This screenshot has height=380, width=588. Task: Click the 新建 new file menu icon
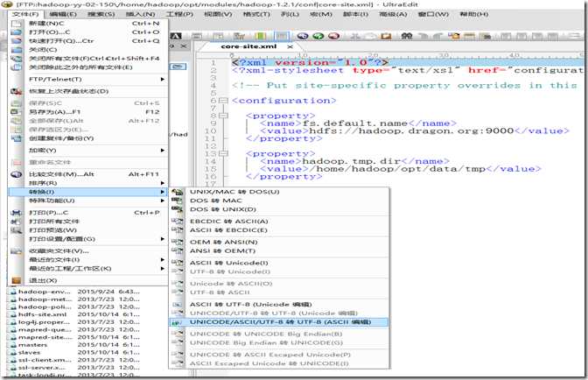(x=16, y=24)
